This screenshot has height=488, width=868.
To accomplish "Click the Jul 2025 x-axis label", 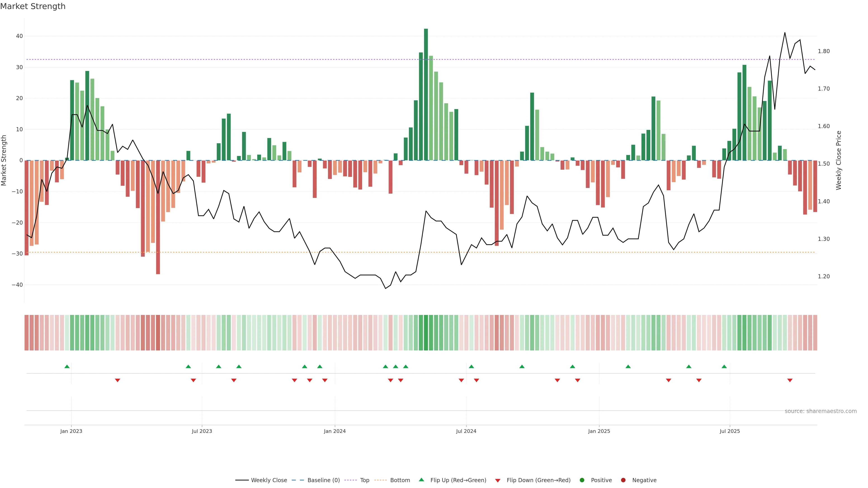I will pyautogui.click(x=729, y=431).
